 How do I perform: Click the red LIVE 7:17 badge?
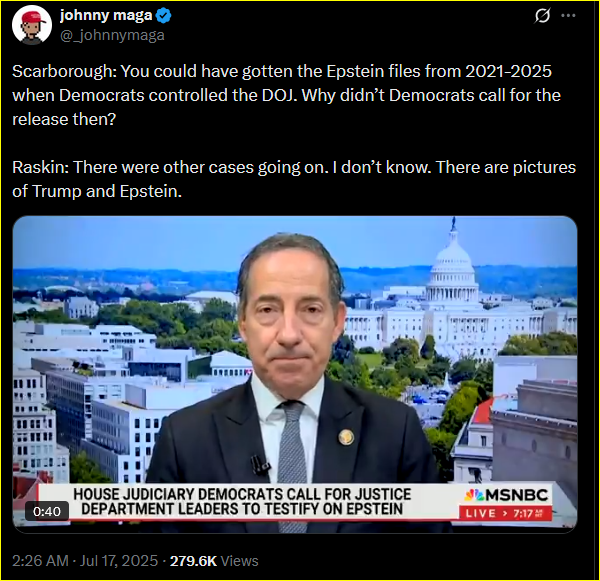[506, 513]
